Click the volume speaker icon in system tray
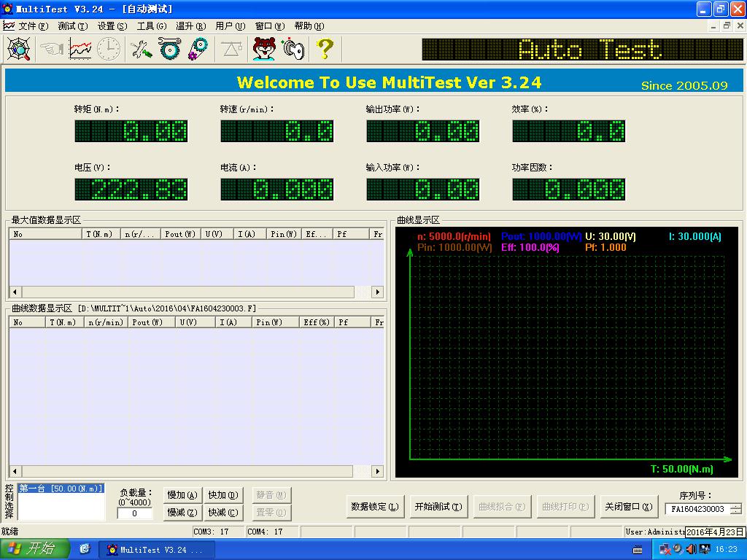Viewport: 747px width, 560px height. (690, 548)
